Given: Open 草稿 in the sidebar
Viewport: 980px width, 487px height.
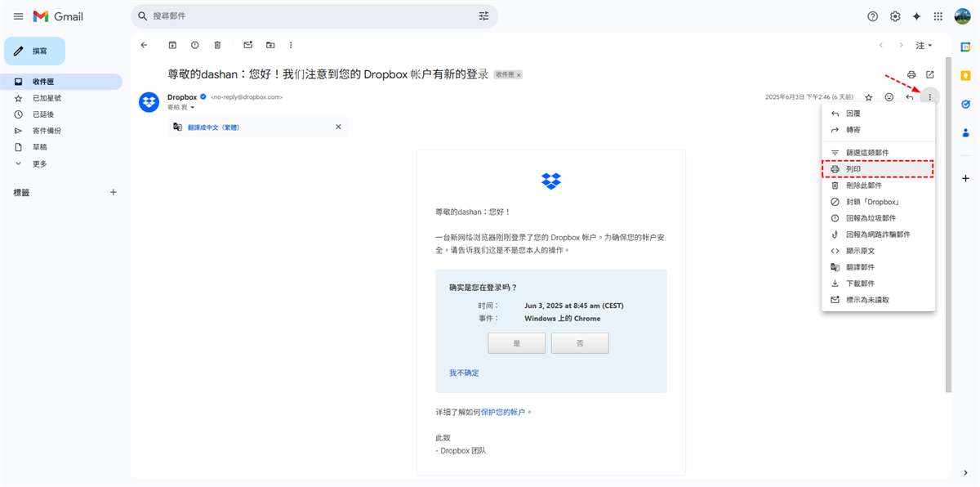Looking at the screenshot, I should (62, 147).
